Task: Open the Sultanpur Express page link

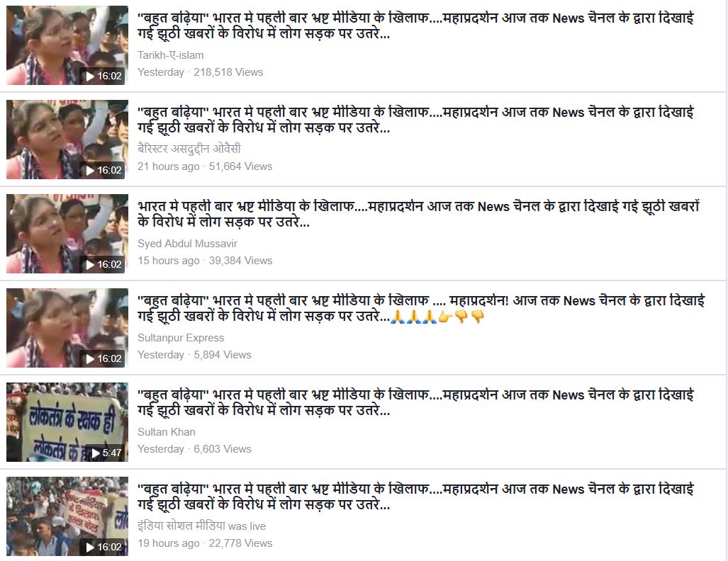Action: click(181, 338)
